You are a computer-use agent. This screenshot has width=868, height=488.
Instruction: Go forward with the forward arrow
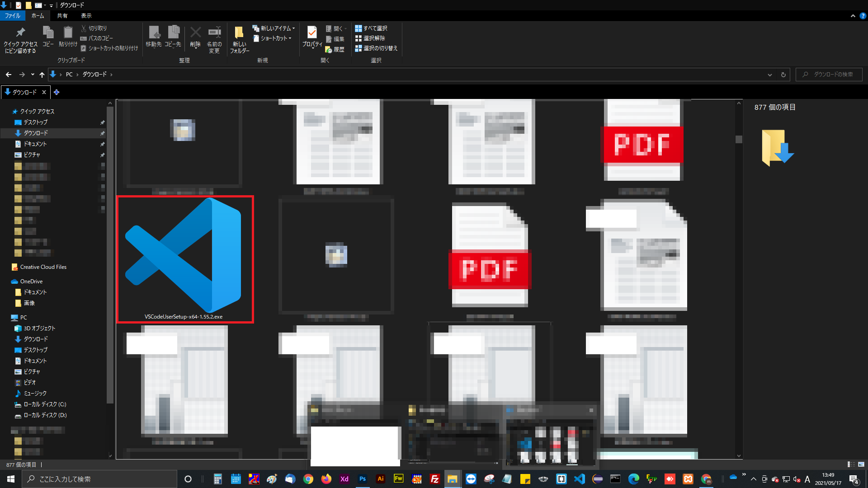point(22,75)
